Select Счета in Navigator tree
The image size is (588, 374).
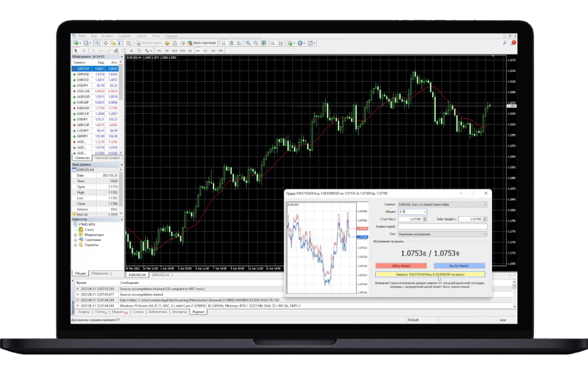(x=89, y=229)
